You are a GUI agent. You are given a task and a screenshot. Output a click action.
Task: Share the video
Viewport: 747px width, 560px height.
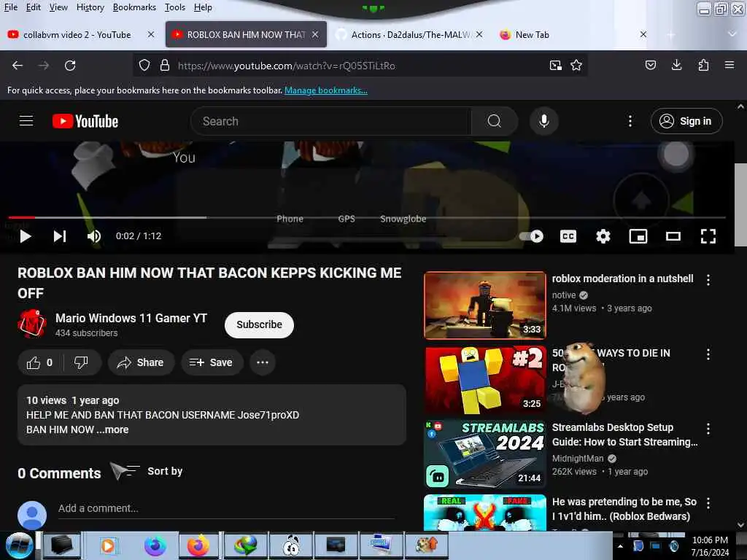[141, 362]
